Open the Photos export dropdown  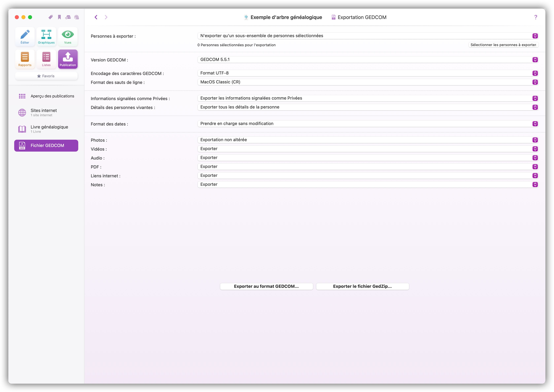(x=368, y=140)
